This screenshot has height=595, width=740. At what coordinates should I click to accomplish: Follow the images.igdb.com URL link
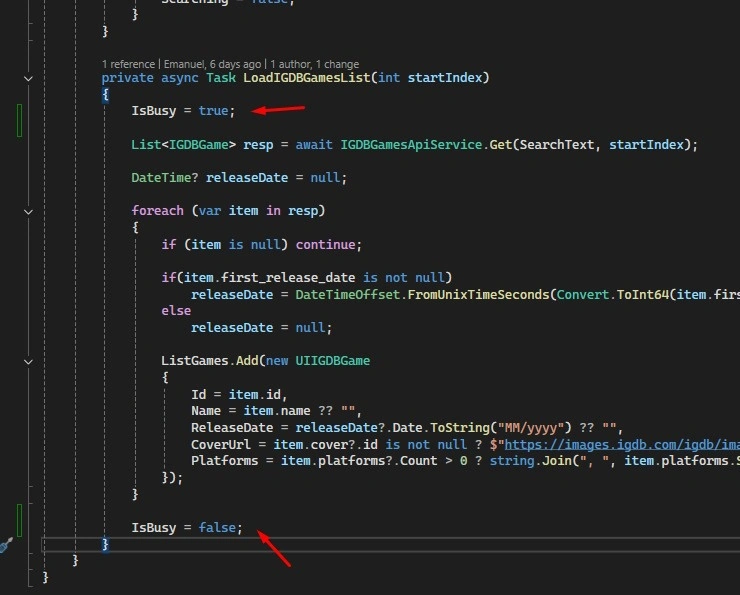(x=622, y=444)
